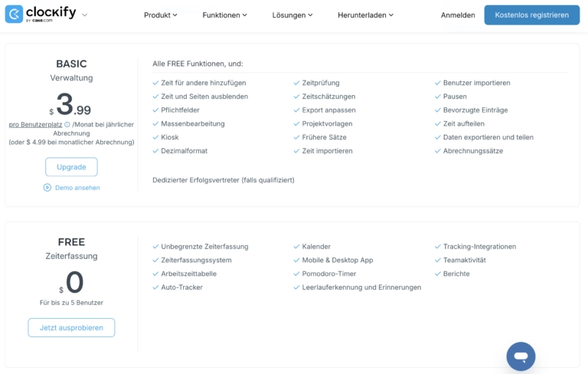This screenshot has height=374, width=588.
Task: Click the Jetzt ausprobieren button
Action: tap(71, 328)
